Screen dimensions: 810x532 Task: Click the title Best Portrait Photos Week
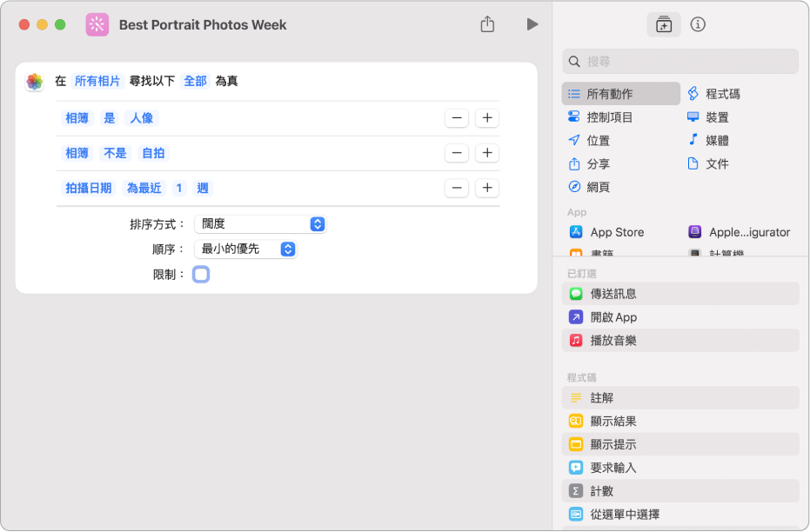(x=203, y=24)
